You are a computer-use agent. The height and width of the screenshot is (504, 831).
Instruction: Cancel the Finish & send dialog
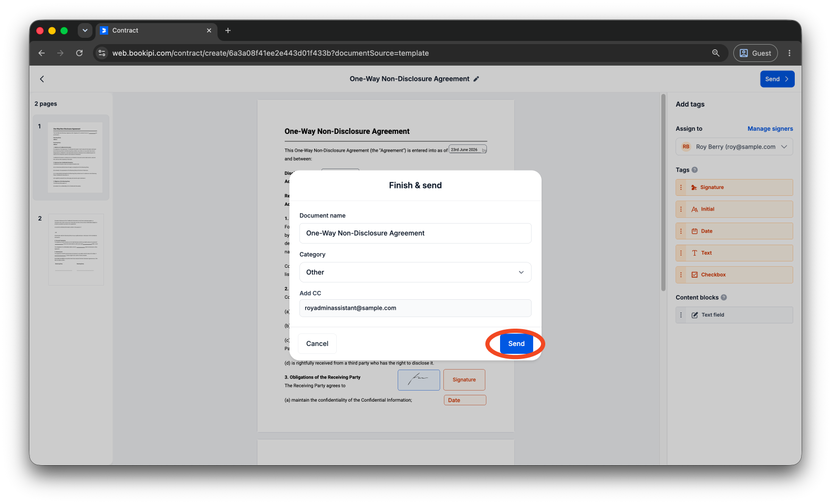coord(317,343)
